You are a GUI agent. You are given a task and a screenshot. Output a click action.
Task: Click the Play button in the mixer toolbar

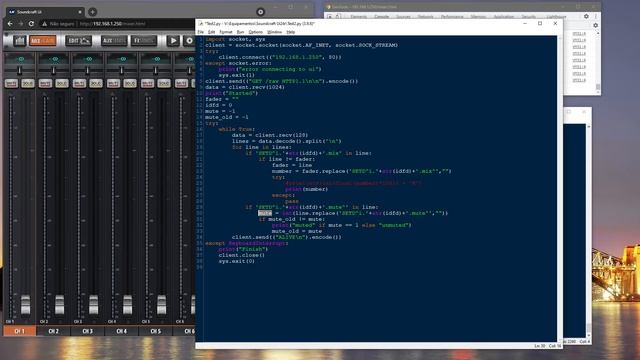[x=173, y=41]
